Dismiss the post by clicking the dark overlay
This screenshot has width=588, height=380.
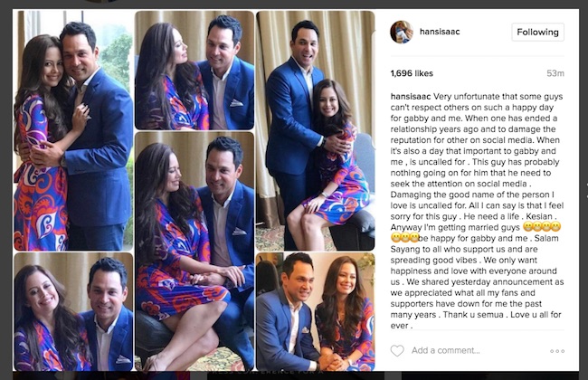pos(5,187)
